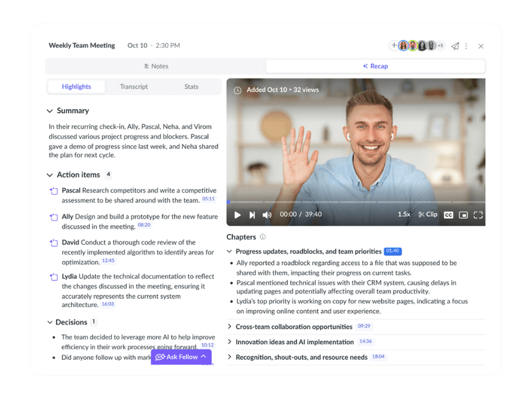Open the Ask Fellow assistant
532x399 pixels.
[181, 357]
